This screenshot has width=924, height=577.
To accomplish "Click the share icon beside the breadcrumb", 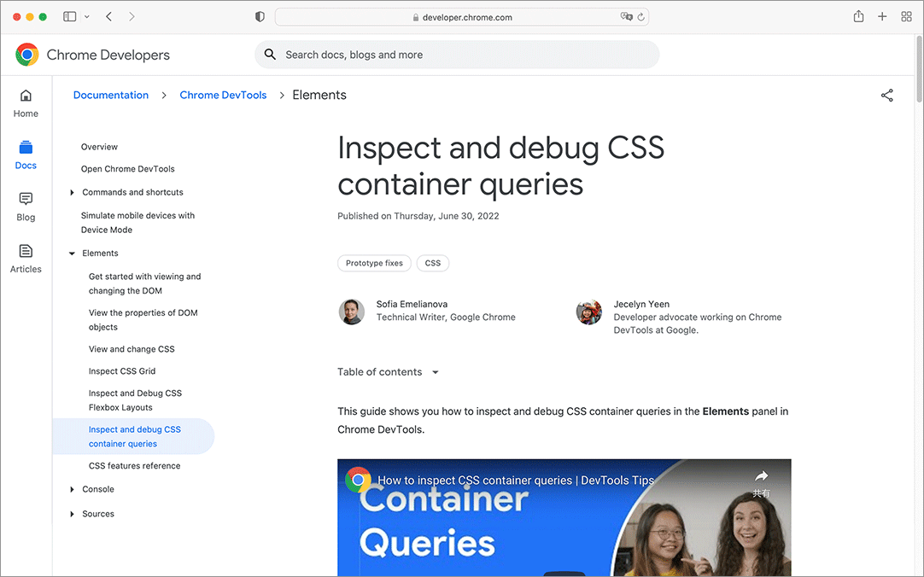I will (x=886, y=96).
